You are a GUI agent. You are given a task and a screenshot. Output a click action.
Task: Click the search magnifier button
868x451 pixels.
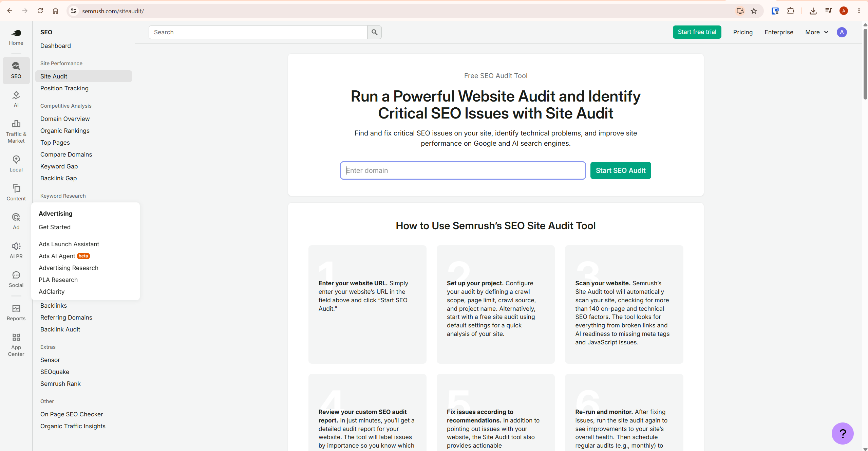[374, 32]
